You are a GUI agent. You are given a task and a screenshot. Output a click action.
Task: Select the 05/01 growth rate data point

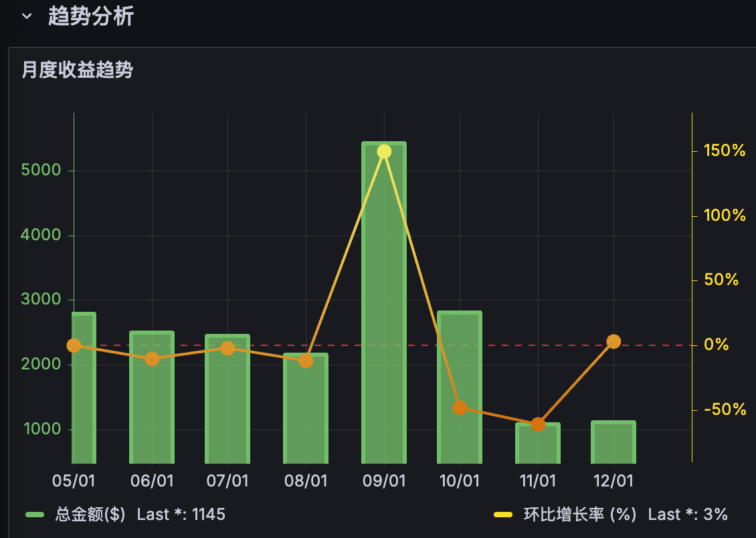click(x=74, y=345)
